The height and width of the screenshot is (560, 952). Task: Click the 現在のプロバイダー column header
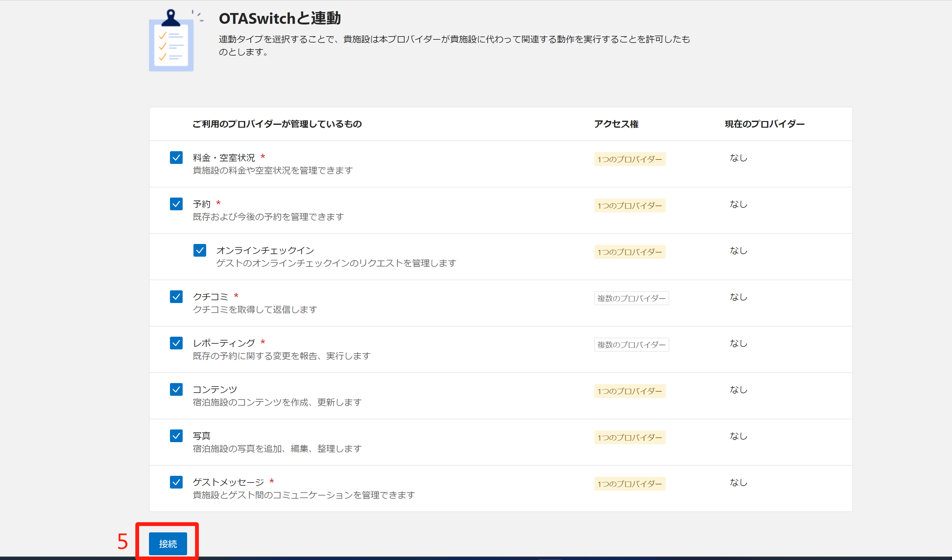[x=765, y=124]
